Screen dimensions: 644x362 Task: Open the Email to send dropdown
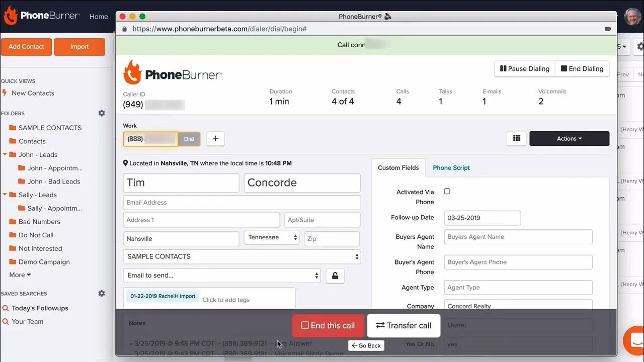coord(222,276)
